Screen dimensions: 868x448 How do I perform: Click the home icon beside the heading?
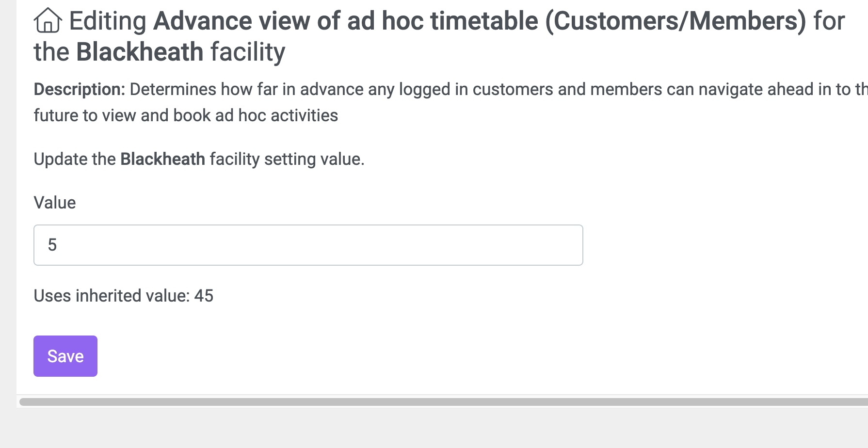(x=48, y=21)
